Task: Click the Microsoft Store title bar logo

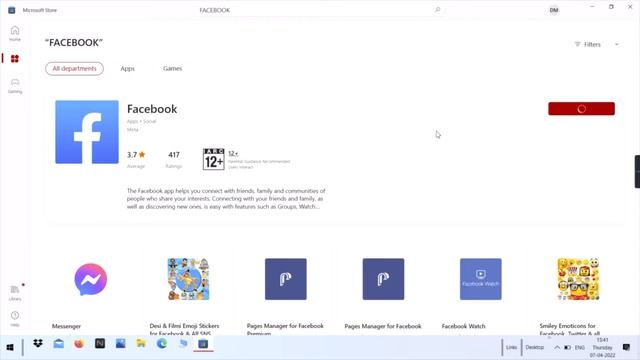Action: [11, 10]
